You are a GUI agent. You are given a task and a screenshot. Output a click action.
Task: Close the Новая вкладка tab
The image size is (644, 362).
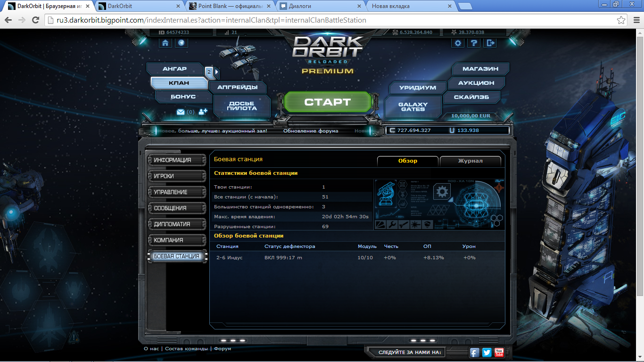[x=449, y=6]
